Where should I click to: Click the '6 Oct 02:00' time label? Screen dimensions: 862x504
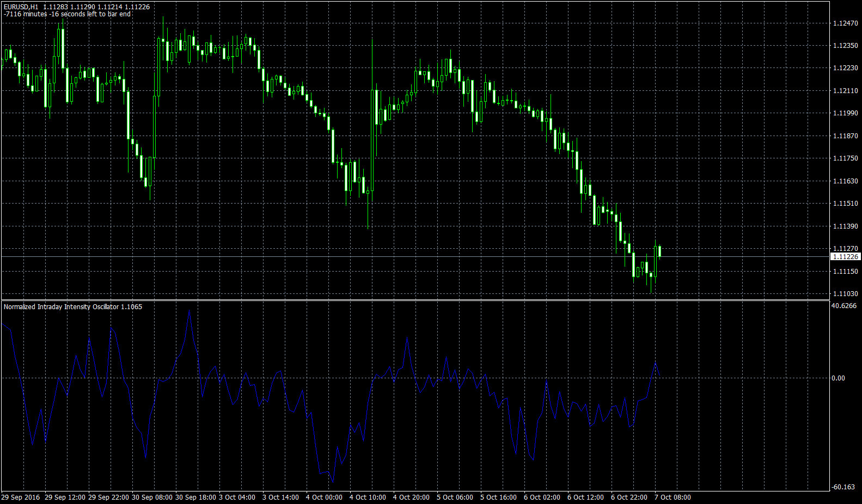coord(542,497)
